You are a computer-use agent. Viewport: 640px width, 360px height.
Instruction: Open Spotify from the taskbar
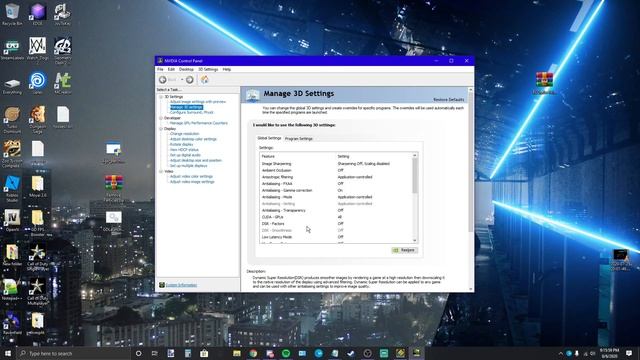(286, 353)
